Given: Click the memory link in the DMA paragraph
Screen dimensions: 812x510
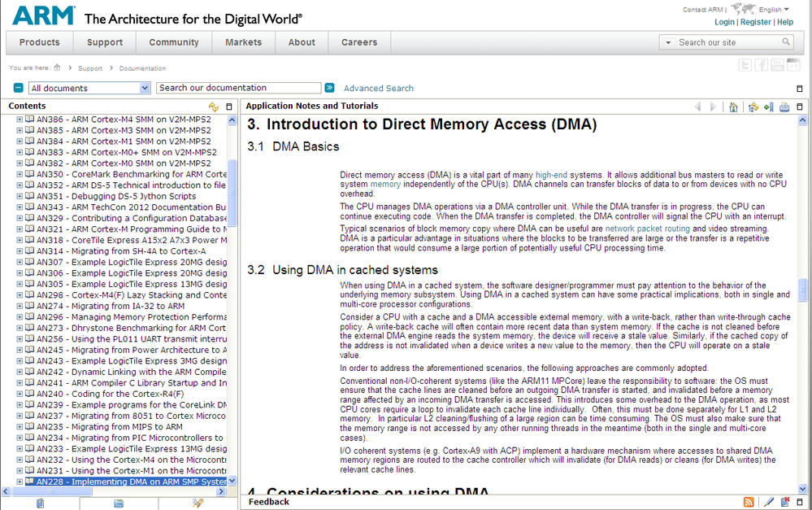Looking at the screenshot, I should (x=385, y=185).
